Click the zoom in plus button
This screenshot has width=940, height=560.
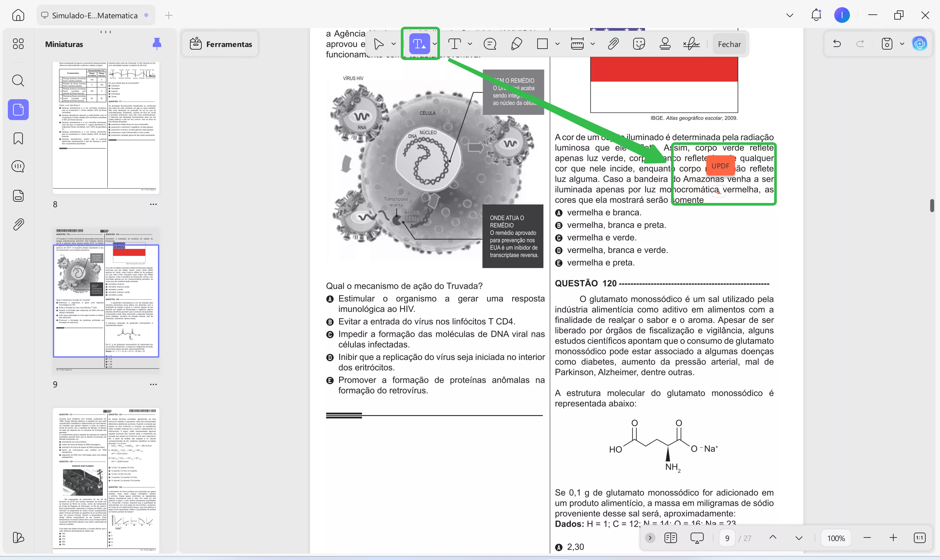(x=893, y=538)
